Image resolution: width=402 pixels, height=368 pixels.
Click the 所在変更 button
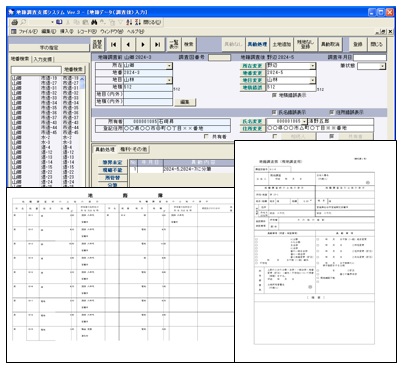252,66
